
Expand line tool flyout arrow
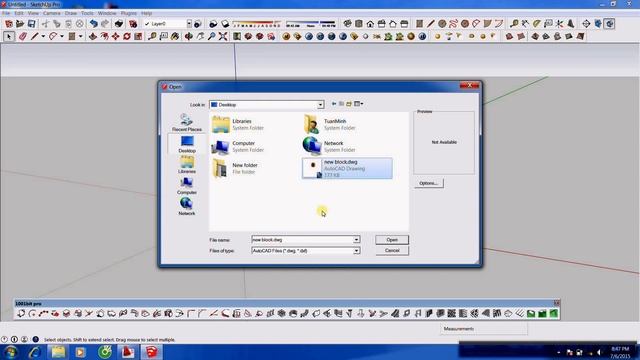click(x=43, y=36)
